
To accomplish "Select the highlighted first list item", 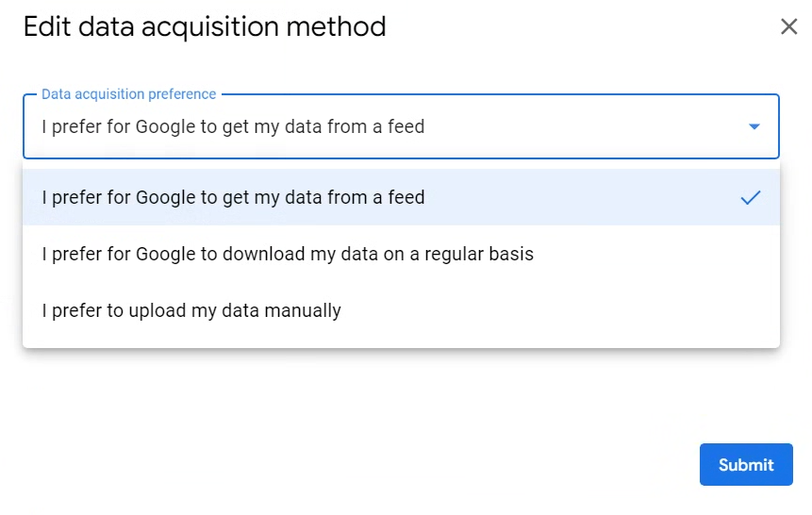I will click(401, 197).
